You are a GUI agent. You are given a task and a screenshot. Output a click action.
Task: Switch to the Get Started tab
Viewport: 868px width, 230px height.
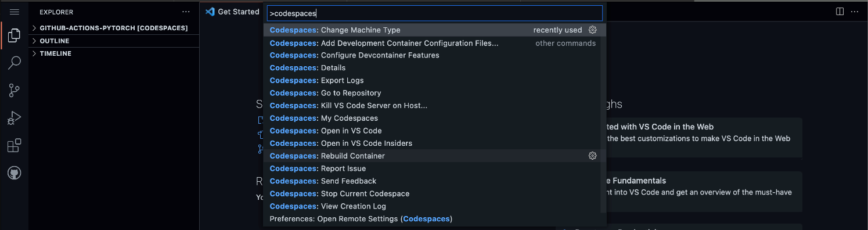click(232, 12)
